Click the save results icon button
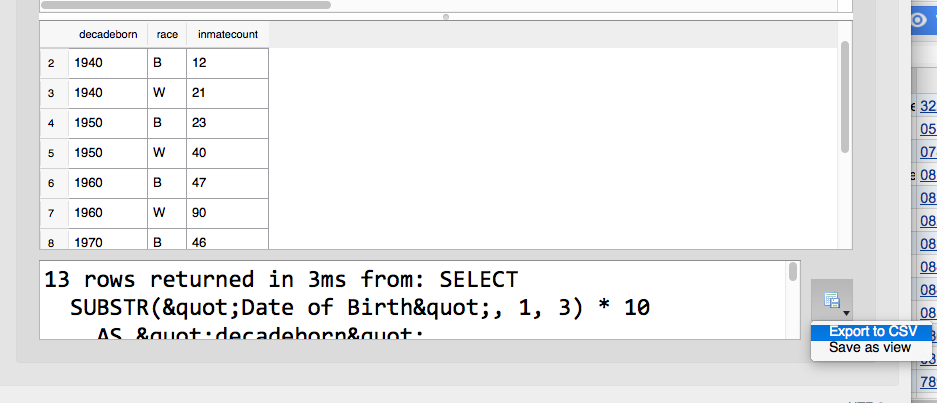The image size is (937, 403). click(x=831, y=300)
